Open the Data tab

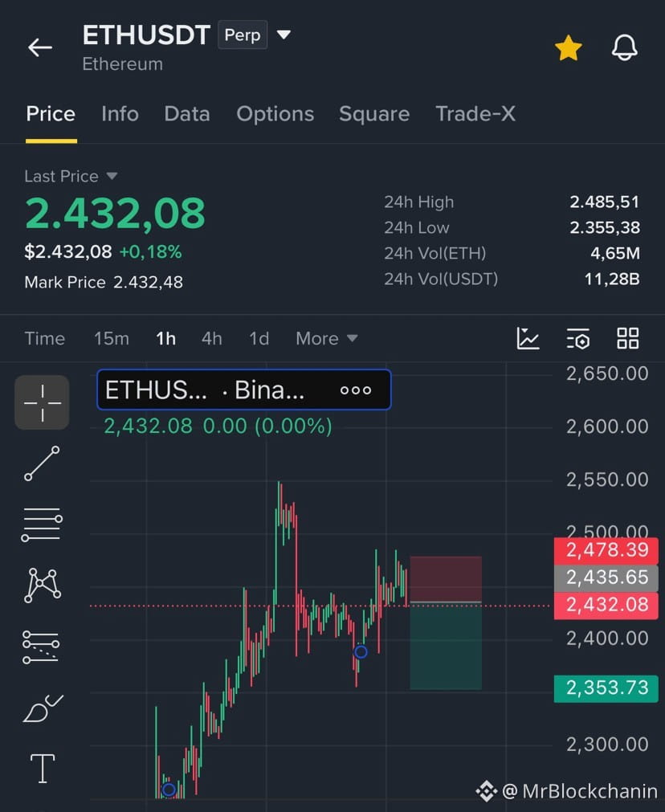[x=187, y=114]
